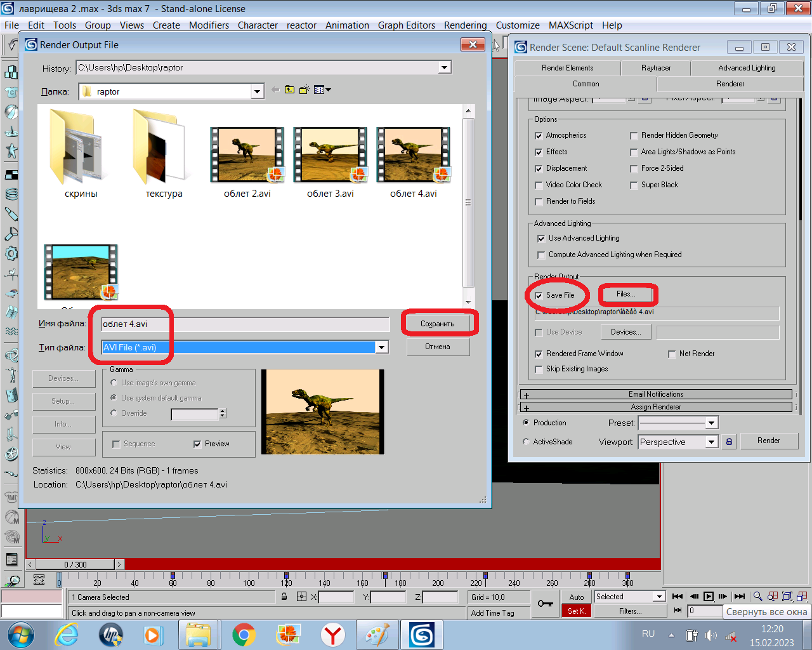Open the History path dropdown
Image resolution: width=812 pixels, height=650 pixels.
point(445,67)
